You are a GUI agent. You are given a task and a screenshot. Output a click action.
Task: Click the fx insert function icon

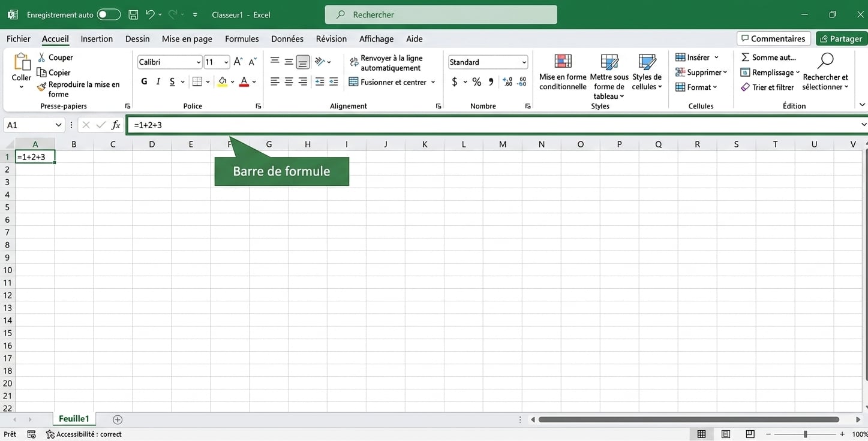(x=116, y=125)
